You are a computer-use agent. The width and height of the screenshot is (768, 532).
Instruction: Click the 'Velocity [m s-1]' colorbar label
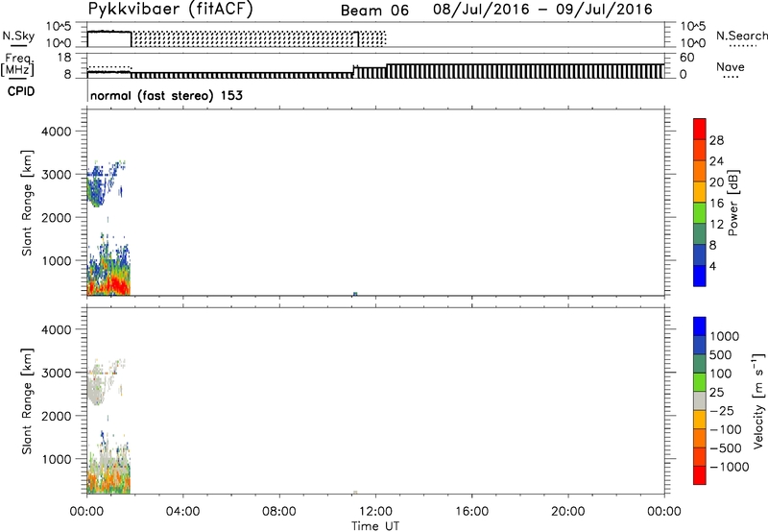point(758,400)
